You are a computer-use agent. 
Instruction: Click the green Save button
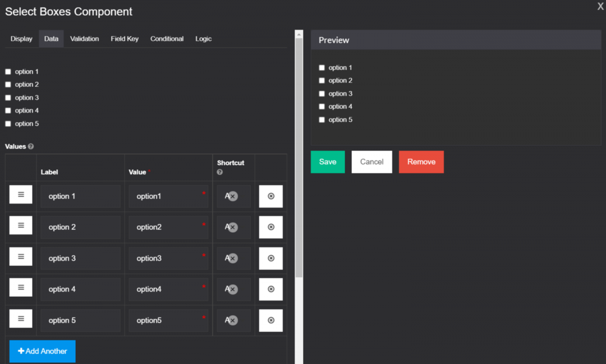click(x=328, y=162)
